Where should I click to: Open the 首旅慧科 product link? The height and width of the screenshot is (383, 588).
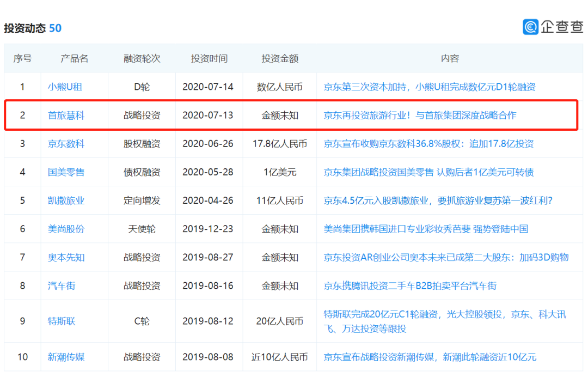click(x=66, y=115)
